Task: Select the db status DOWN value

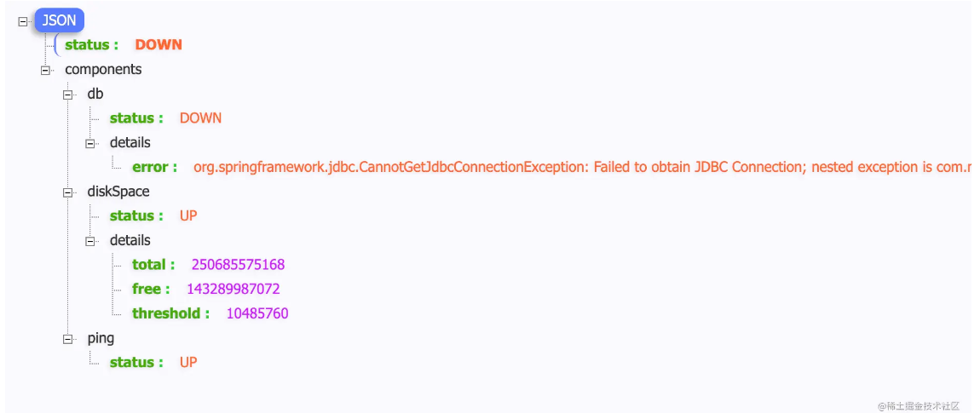Action: click(200, 118)
